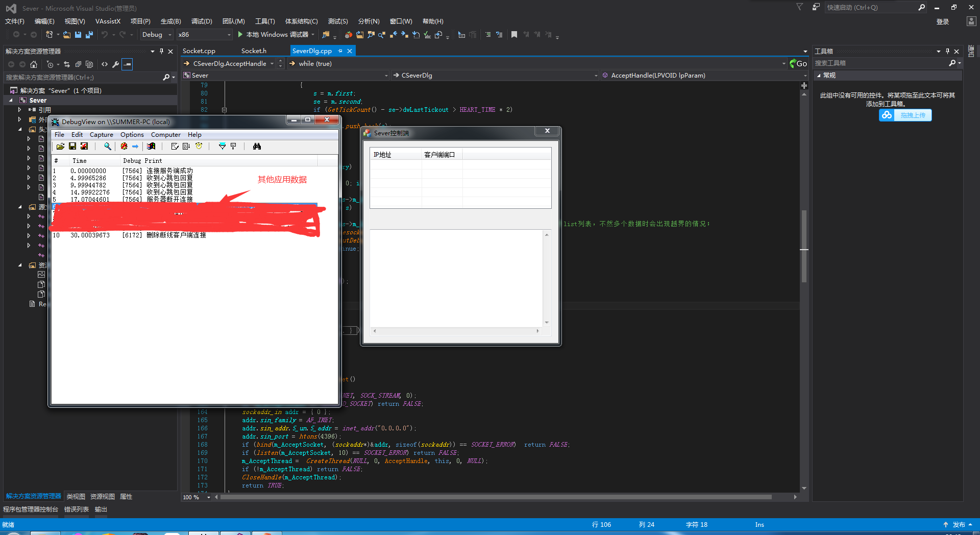Image resolution: width=980 pixels, height=535 pixels.
Task: Toggle preview selected items in Solution Explorer
Action: pyautogui.click(x=127, y=64)
